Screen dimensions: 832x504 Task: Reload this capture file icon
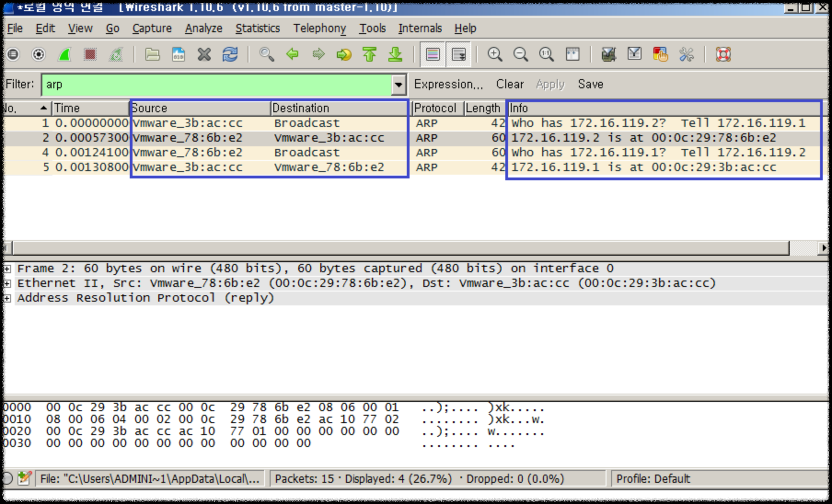point(230,55)
